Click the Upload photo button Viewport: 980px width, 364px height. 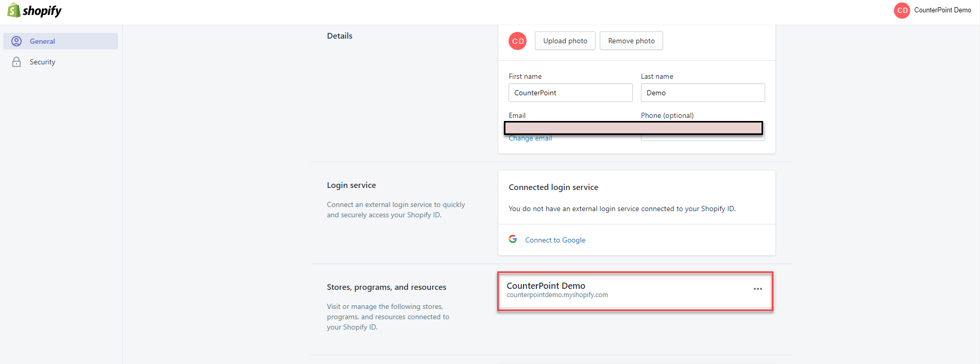click(x=565, y=41)
